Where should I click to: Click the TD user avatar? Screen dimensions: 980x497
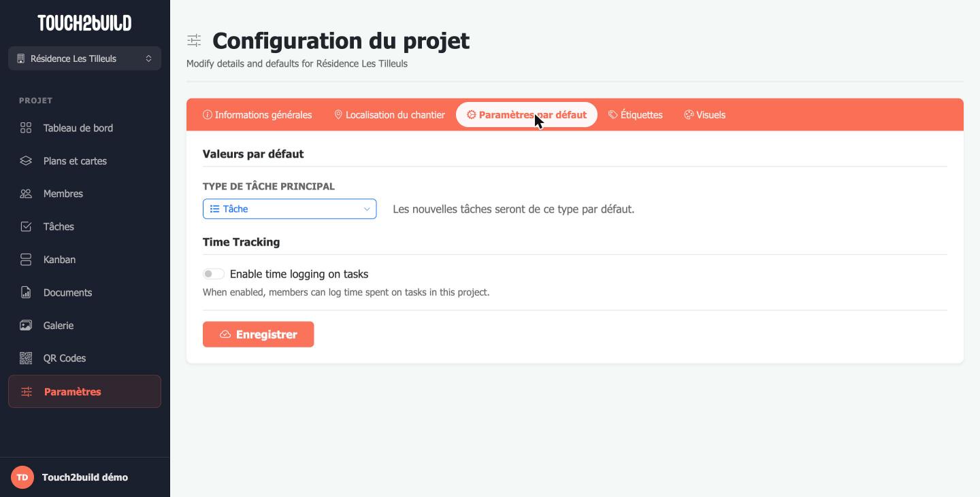[22, 477]
